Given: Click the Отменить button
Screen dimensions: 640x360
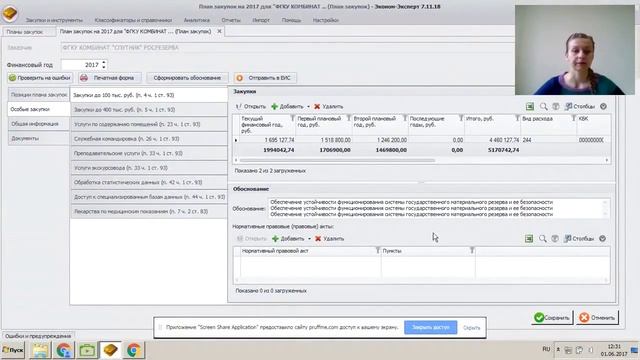Looking at the screenshot, I should click(598, 318).
